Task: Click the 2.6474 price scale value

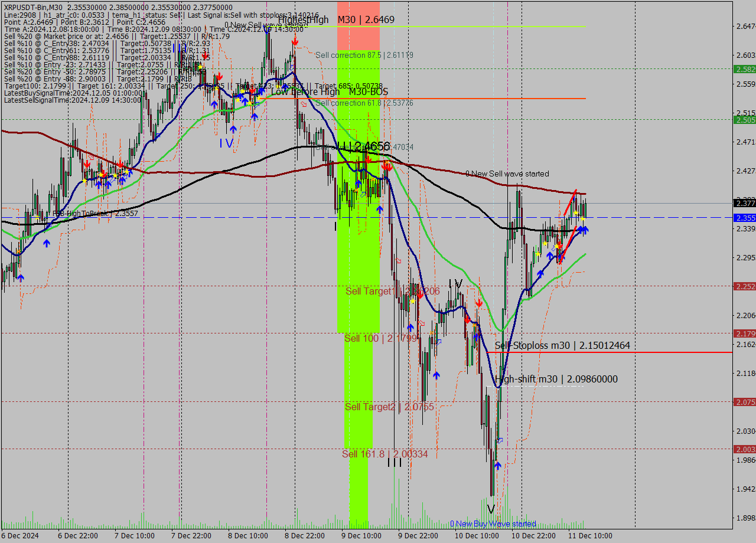Action: click(x=746, y=27)
